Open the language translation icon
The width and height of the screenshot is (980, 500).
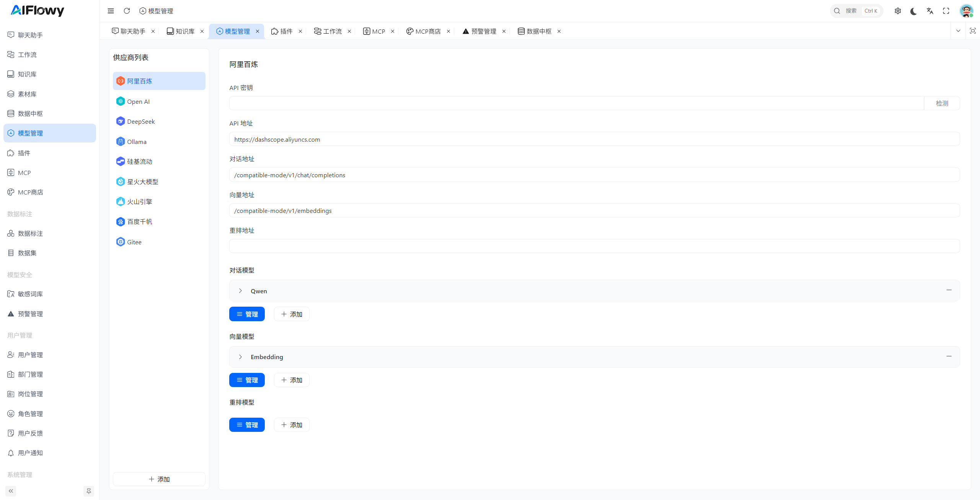pos(930,11)
